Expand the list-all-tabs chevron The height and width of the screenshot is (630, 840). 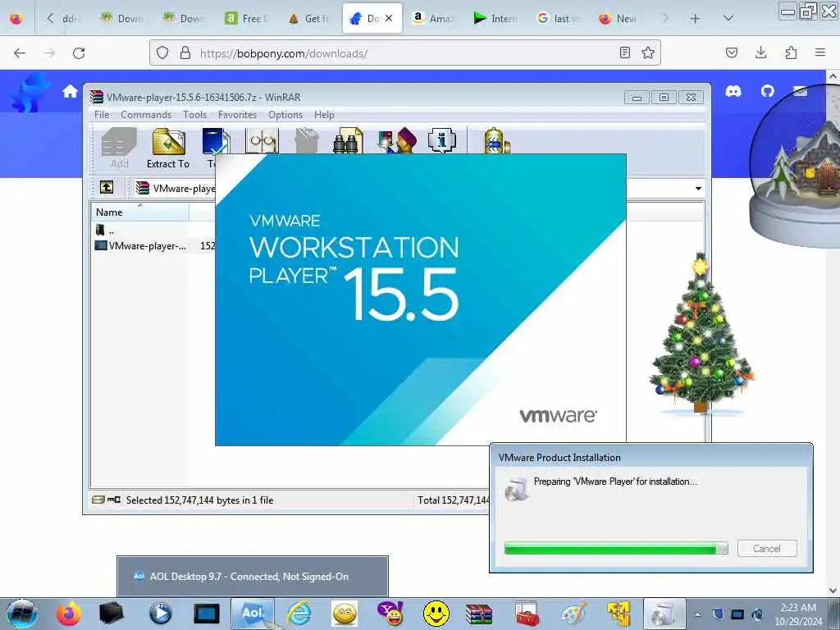pos(728,18)
